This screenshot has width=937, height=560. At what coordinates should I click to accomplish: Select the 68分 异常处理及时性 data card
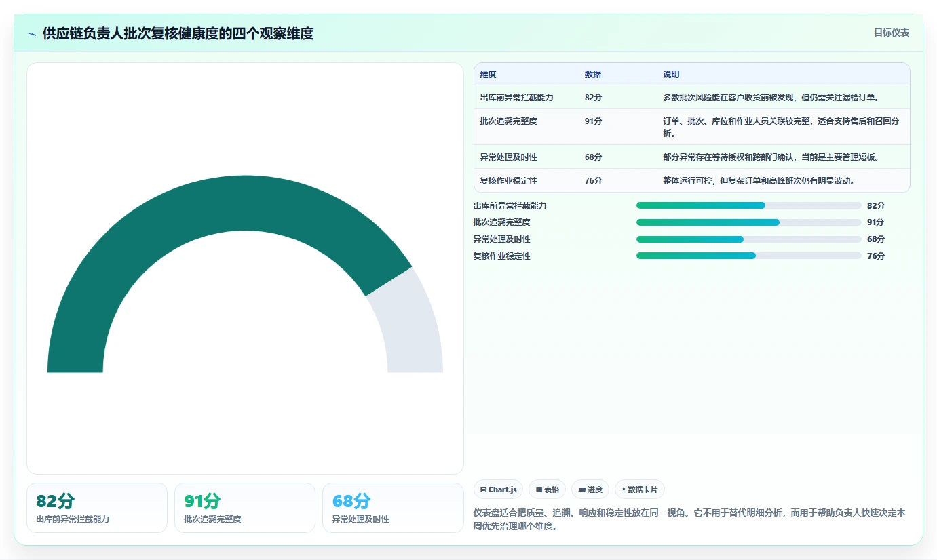click(x=393, y=508)
